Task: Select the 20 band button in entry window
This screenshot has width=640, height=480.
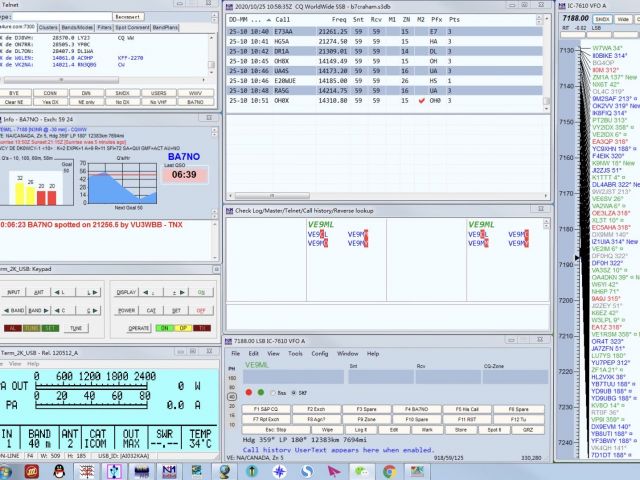Action: click(232, 406)
